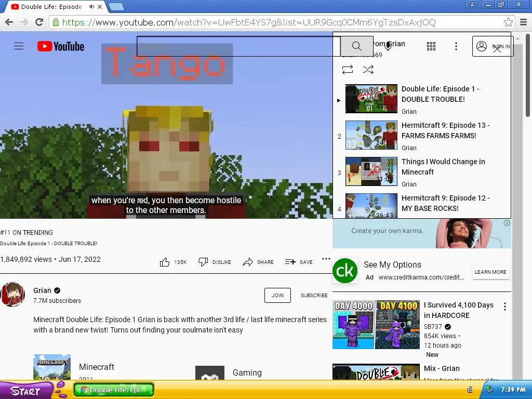The height and width of the screenshot is (399, 532).
Task: Open I Survived 4,100 Days video thumbnail
Action: point(376,324)
